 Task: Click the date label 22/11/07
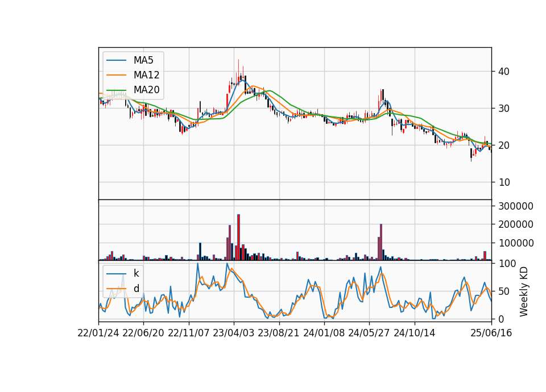click(189, 333)
